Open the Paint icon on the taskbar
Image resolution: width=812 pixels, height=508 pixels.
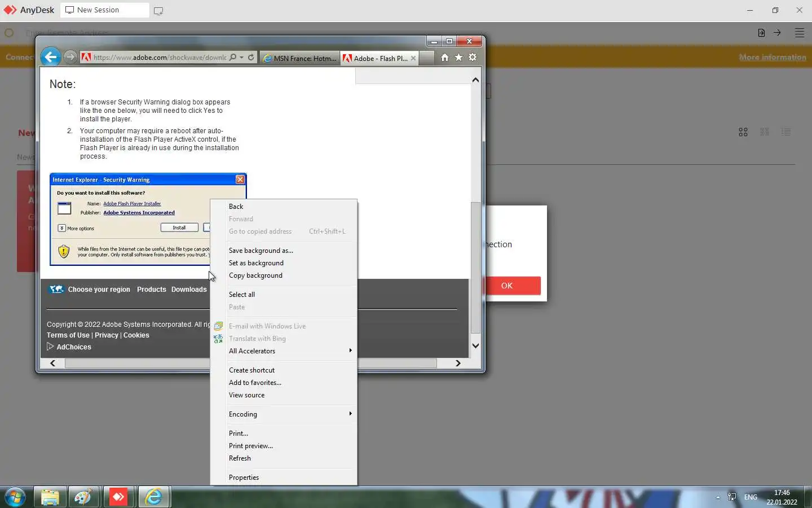click(x=83, y=497)
